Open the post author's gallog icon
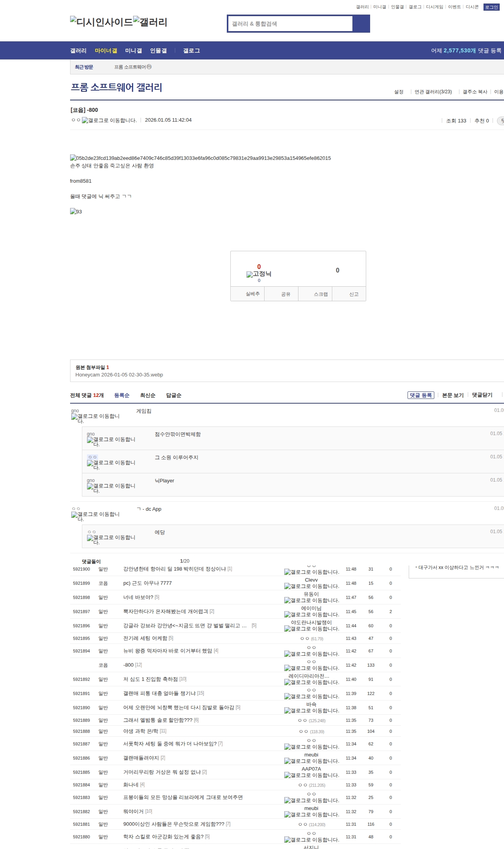504x849 pixels. [109, 120]
